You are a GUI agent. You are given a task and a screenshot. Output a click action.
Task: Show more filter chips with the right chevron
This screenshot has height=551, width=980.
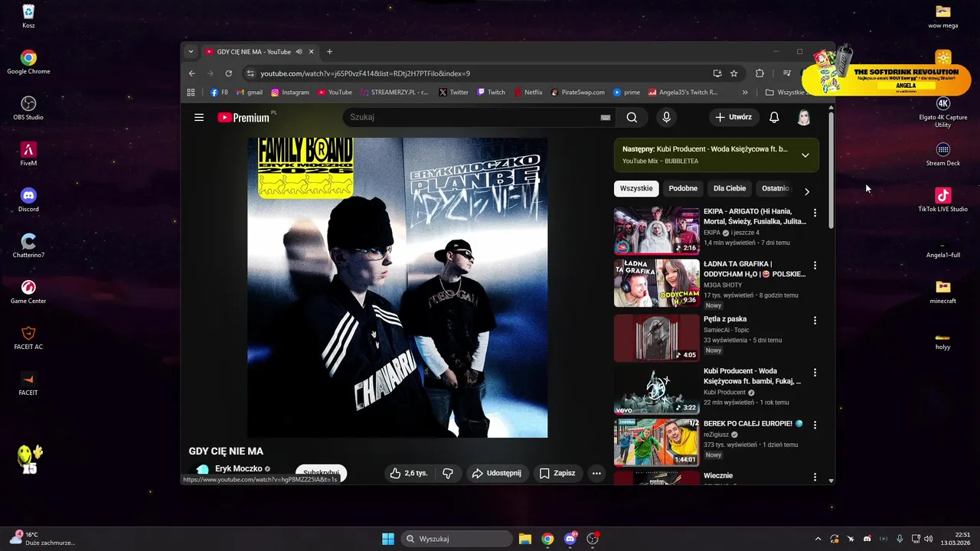click(806, 191)
